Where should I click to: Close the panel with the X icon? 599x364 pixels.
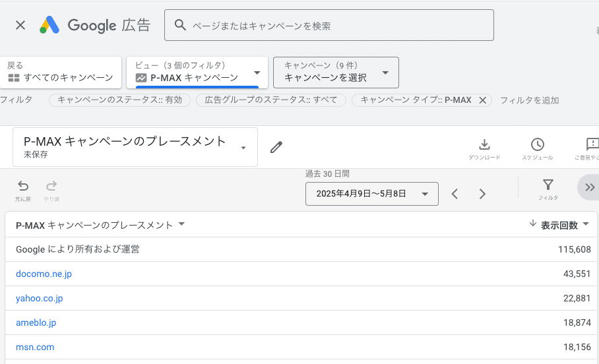tap(20, 25)
